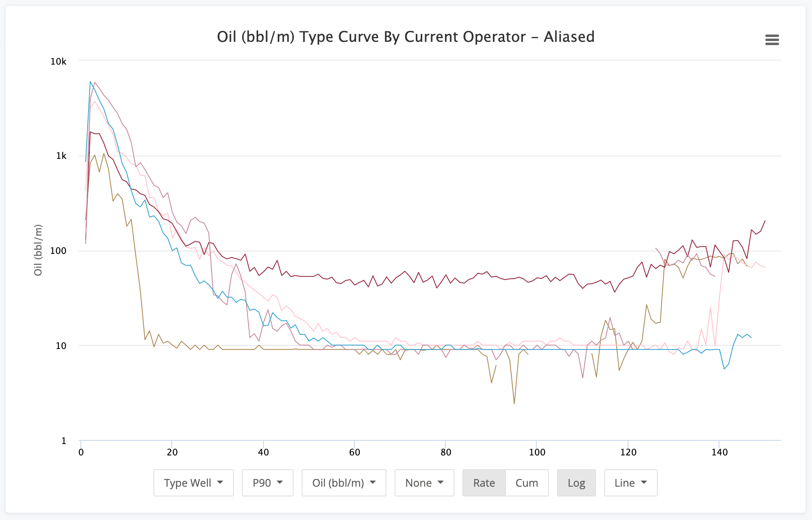Click the dark red curve's final rising point
812x520 pixels.
765,221
